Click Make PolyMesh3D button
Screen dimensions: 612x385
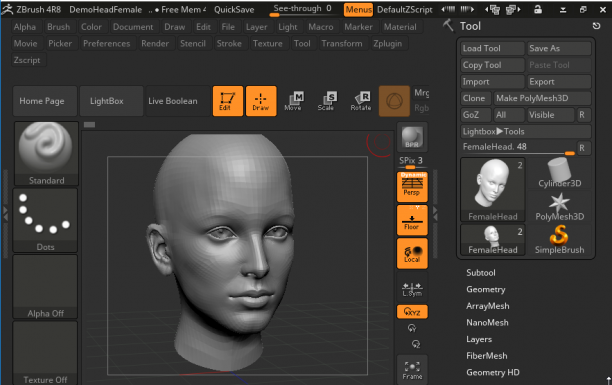(542, 98)
